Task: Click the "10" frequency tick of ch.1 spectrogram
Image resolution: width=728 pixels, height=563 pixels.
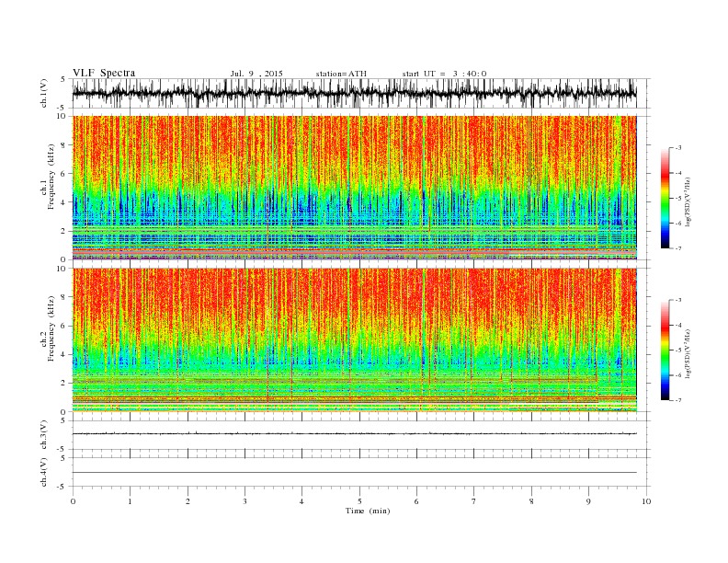Action: [63, 116]
